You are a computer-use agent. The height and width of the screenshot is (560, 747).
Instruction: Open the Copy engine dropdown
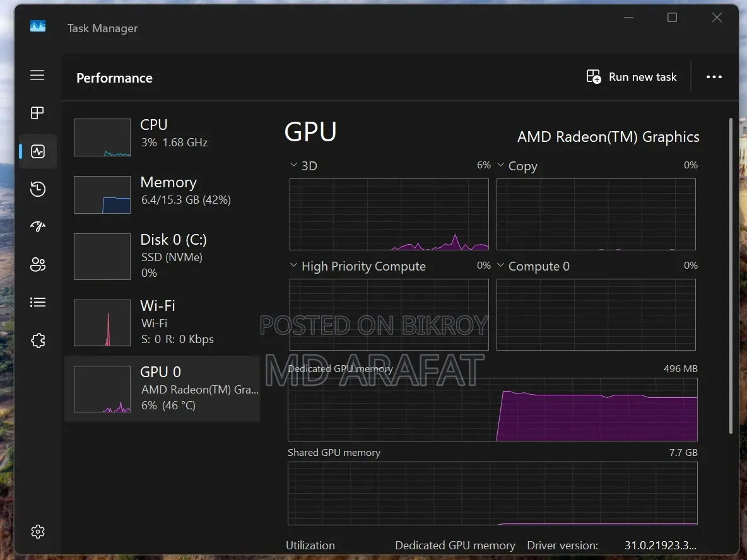pos(500,165)
